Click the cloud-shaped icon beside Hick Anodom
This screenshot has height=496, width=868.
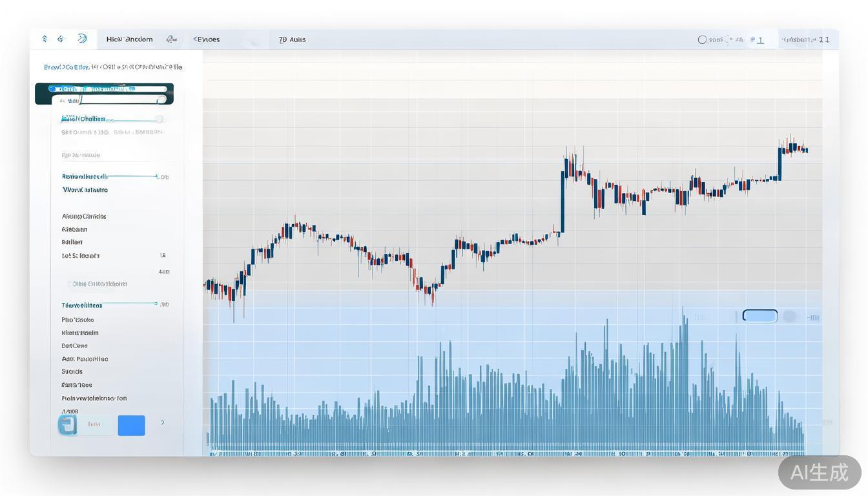click(171, 39)
